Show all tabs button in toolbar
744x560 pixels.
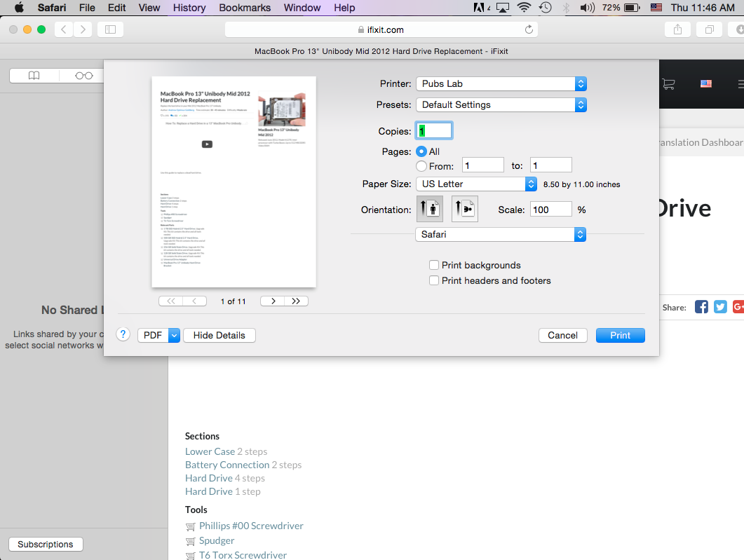pyautogui.click(x=709, y=29)
